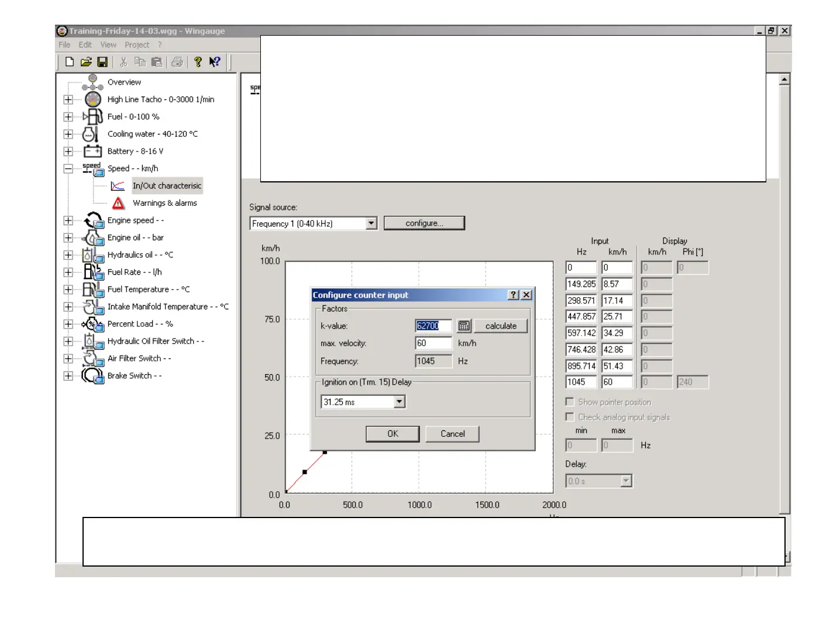Select the Engine speed icon

93,220
